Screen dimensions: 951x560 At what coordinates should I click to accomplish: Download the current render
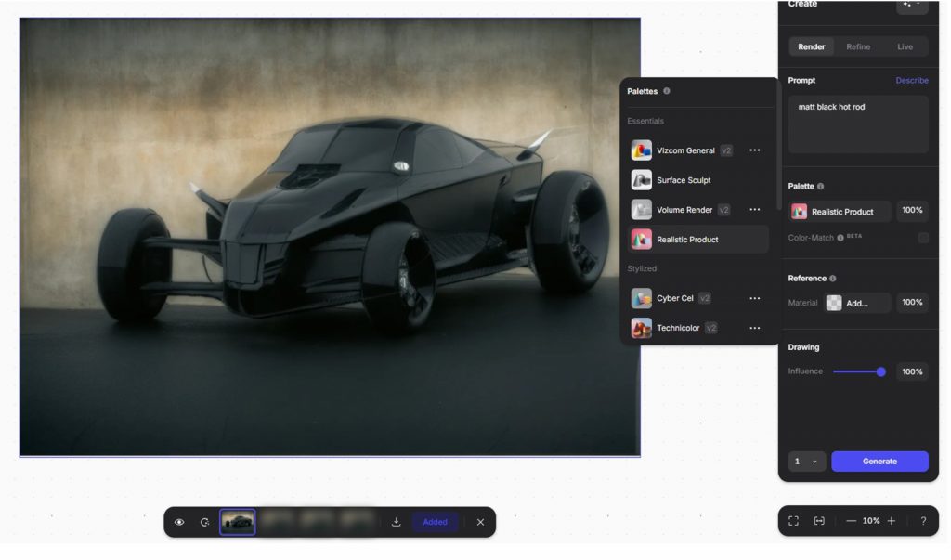tap(397, 522)
